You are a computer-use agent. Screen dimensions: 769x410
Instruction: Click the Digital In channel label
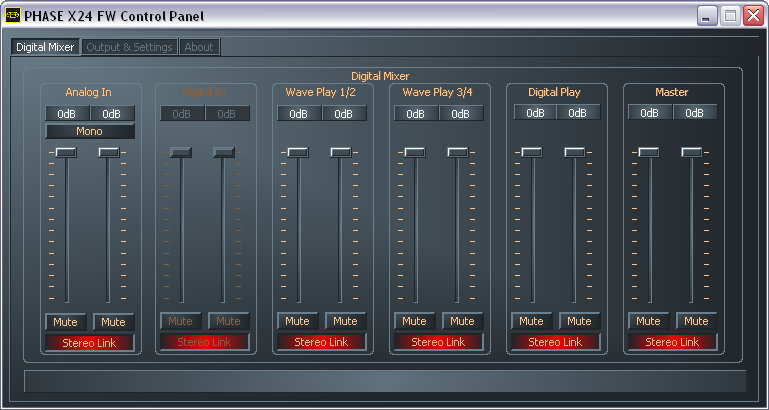tap(204, 92)
